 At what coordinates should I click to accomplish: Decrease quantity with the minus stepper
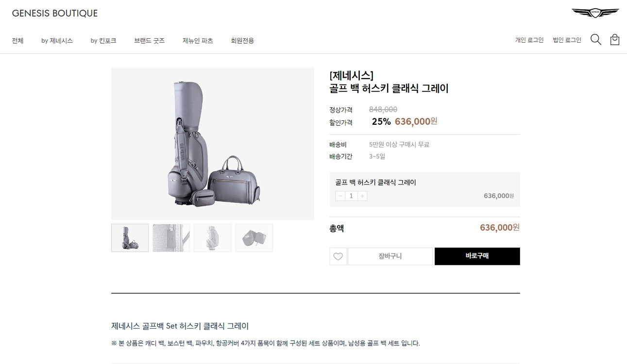tap(340, 196)
